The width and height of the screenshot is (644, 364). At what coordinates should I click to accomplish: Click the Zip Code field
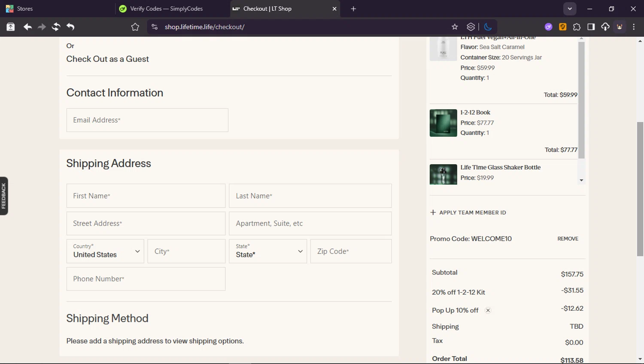pyautogui.click(x=351, y=251)
